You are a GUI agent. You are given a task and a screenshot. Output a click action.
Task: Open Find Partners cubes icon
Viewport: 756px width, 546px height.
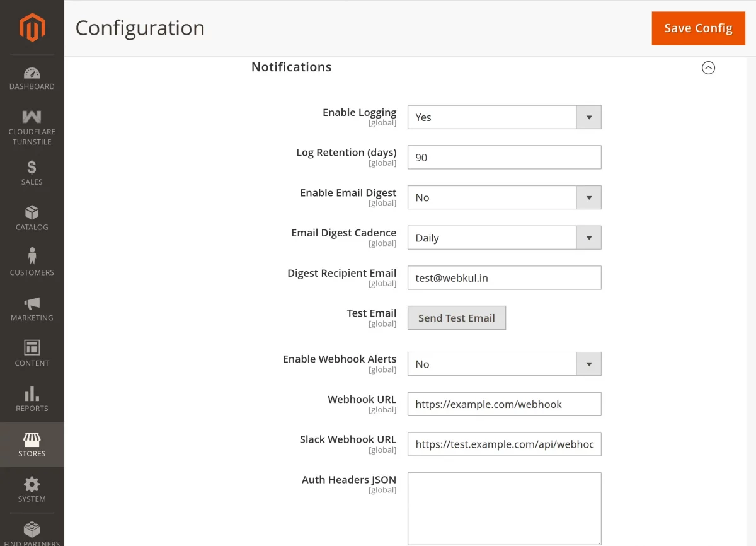tap(31, 530)
